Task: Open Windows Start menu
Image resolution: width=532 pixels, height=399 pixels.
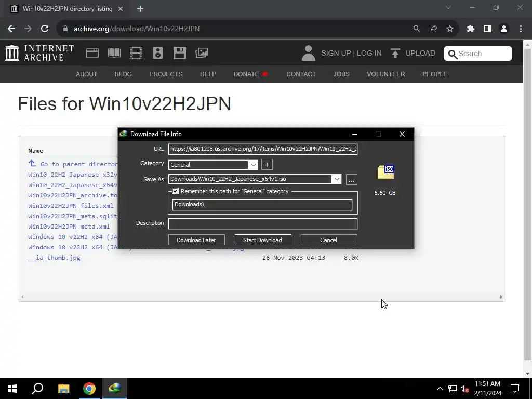Action: [x=12, y=389]
